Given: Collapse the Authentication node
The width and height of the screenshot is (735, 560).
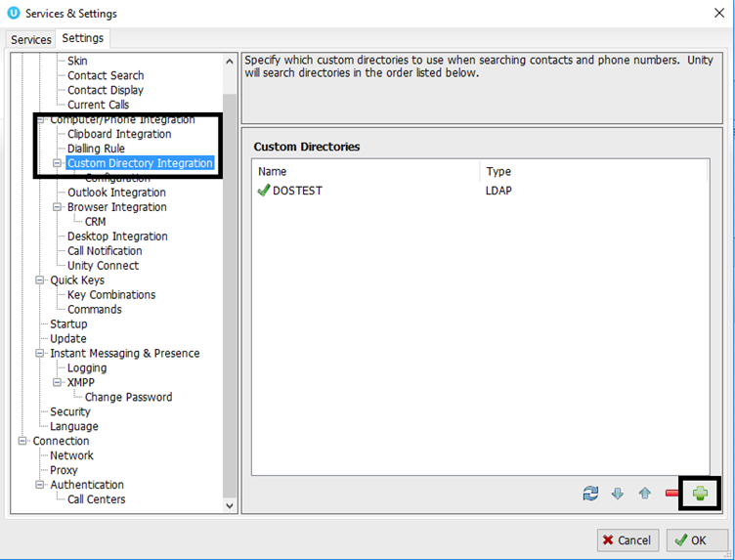Looking at the screenshot, I should point(40,485).
